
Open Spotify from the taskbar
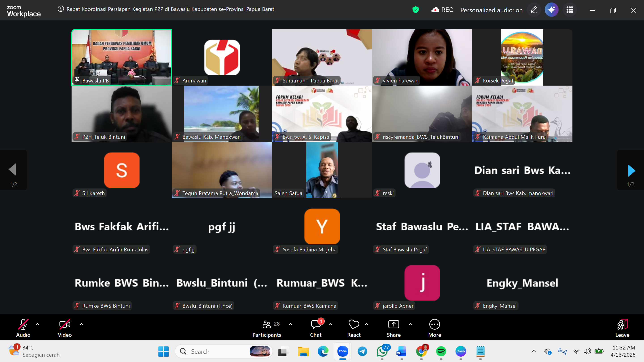(441, 351)
